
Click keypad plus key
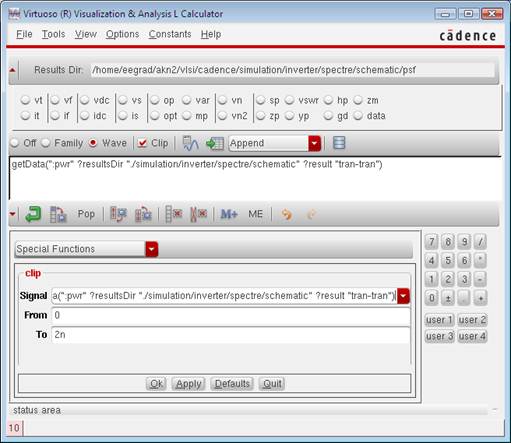pyautogui.click(x=480, y=298)
